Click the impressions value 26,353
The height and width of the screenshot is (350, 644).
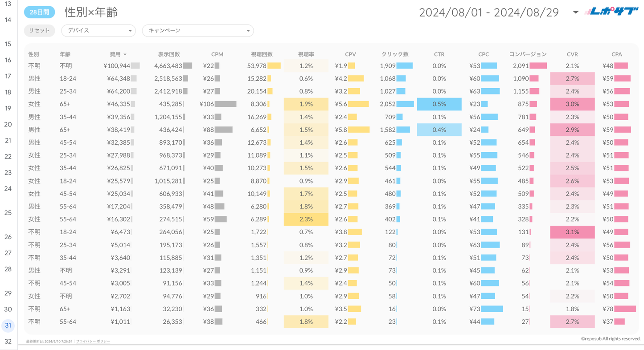point(172,322)
